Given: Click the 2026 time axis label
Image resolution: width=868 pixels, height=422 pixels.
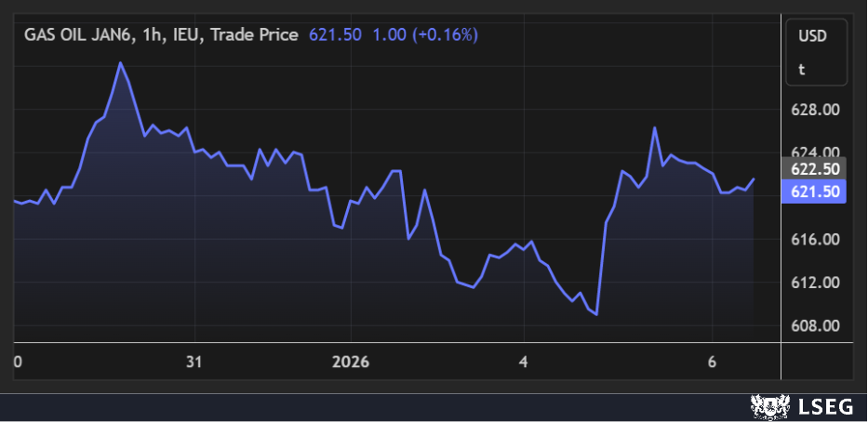Looking at the screenshot, I should 351,362.
